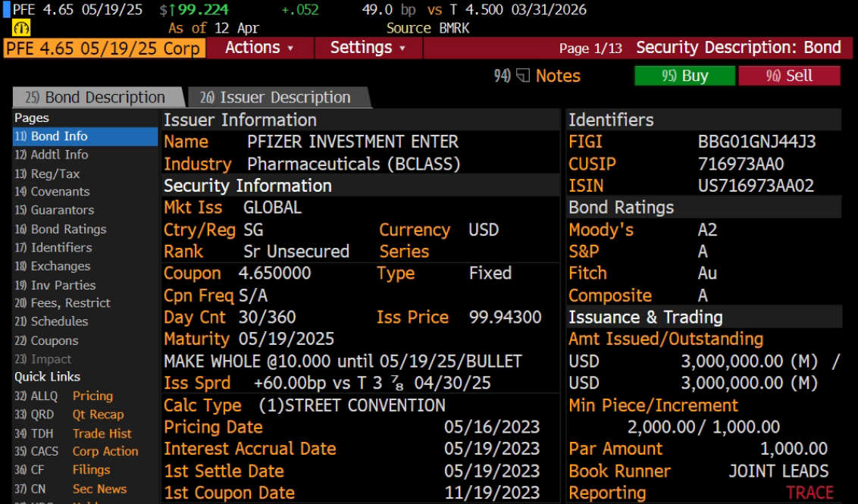Click the ISIN value US716973AA02
858x504 pixels.
pos(756,186)
